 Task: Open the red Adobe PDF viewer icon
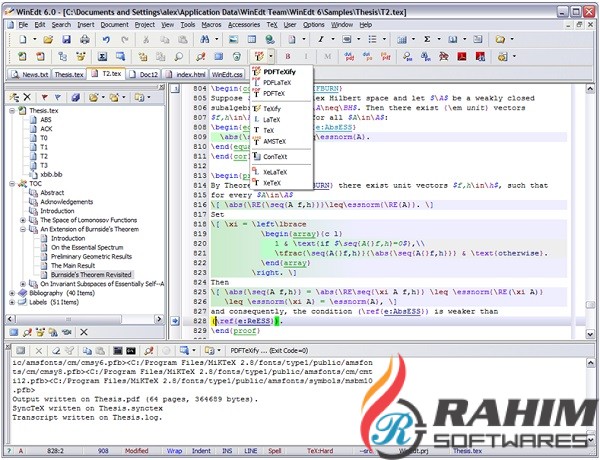pos(462,57)
